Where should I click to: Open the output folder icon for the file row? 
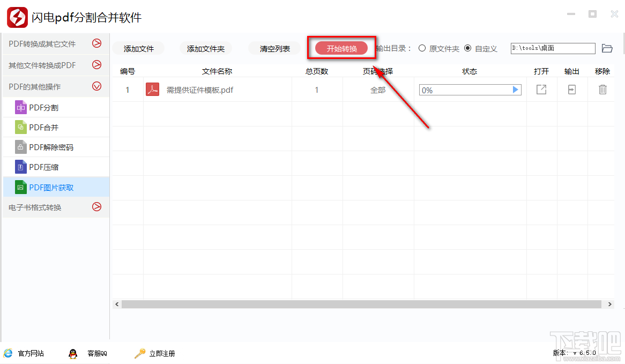click(x=571, y=90)
